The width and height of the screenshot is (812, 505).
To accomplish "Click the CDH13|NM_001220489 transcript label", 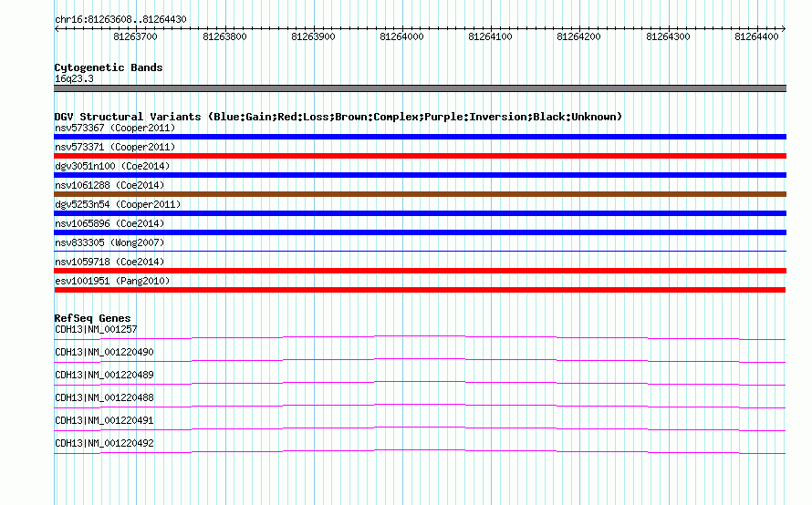I will click(104, 376).
